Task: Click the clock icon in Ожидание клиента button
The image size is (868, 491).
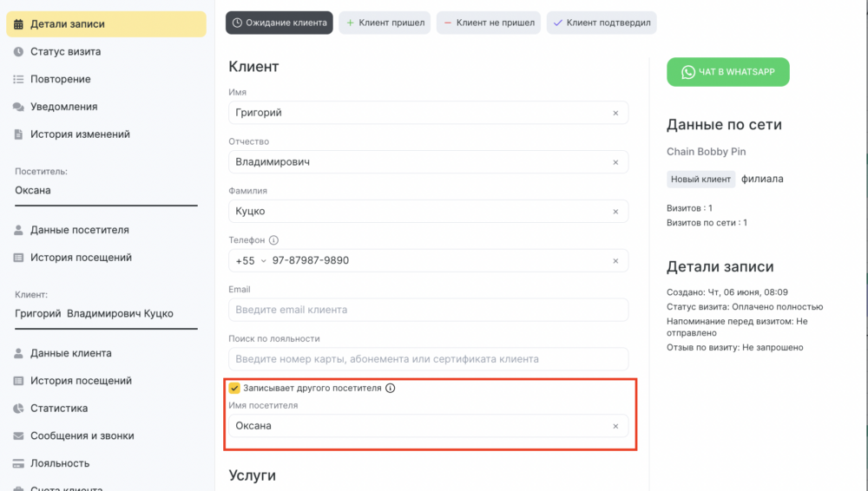Action: click(x=238, y=23)
